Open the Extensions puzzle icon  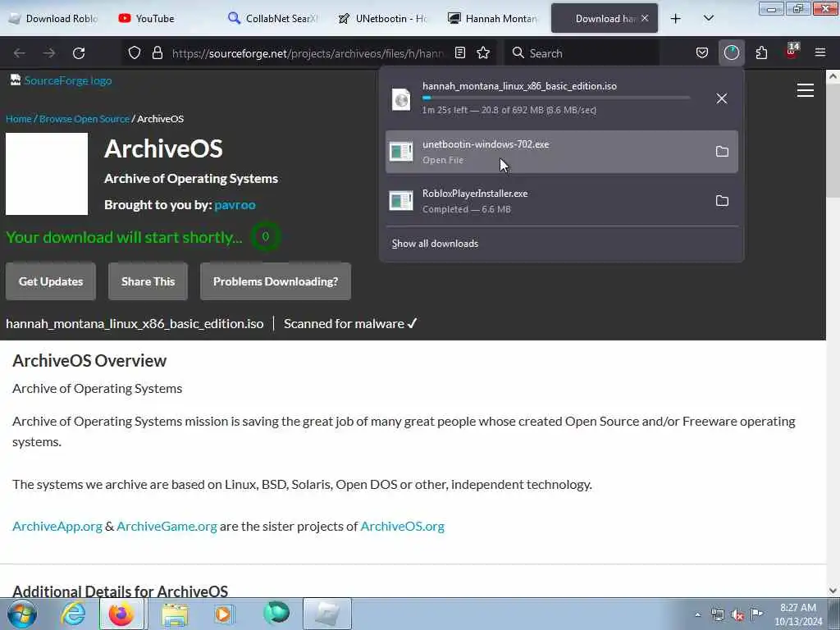pyautogui.click(x=761, y=52)
